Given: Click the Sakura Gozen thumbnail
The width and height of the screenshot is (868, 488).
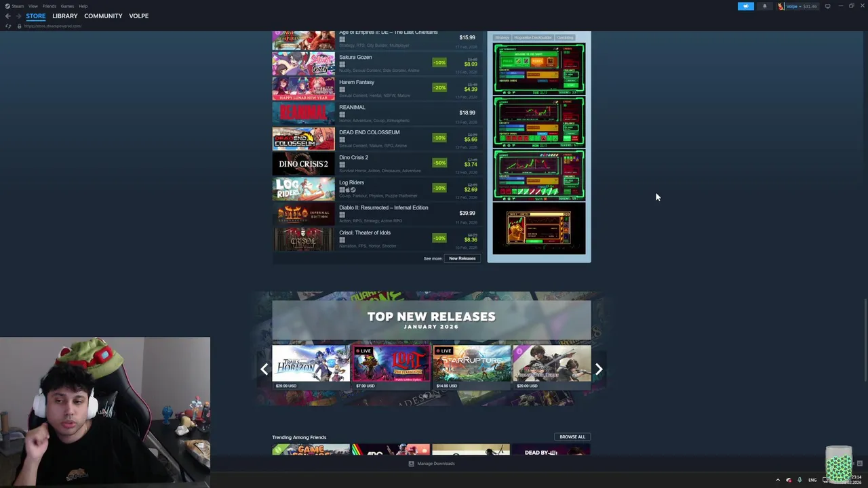Looking at the screenshot, I should point(303,64).
